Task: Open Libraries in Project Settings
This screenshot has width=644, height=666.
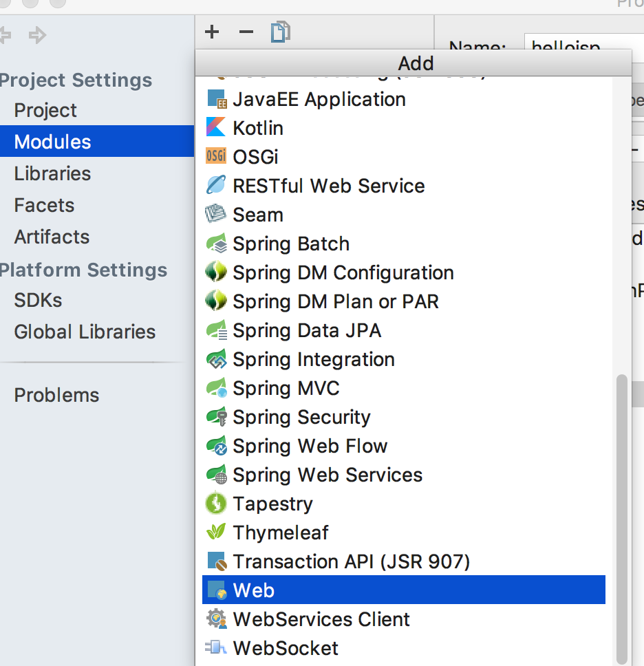Action: click(x=52, y=173)
